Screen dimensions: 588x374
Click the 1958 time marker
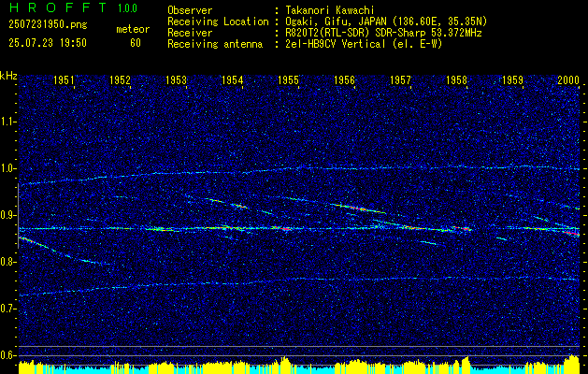coord(457,79)
